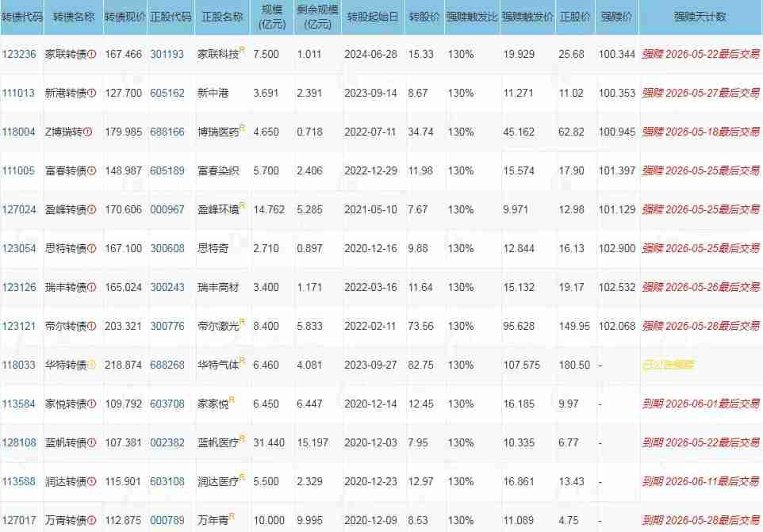Open bond code 123236
The height and width of the screenshot is (532, 763).
coord(19,55)
